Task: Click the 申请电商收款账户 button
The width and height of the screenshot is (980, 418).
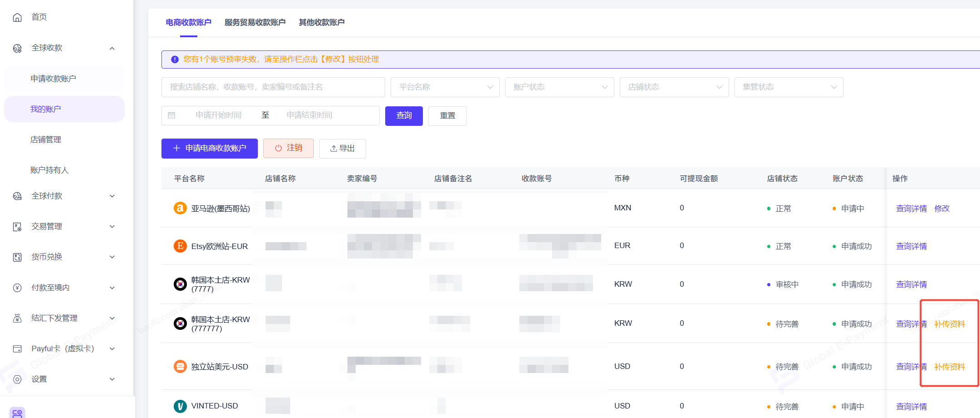Action: click(210, 148)
